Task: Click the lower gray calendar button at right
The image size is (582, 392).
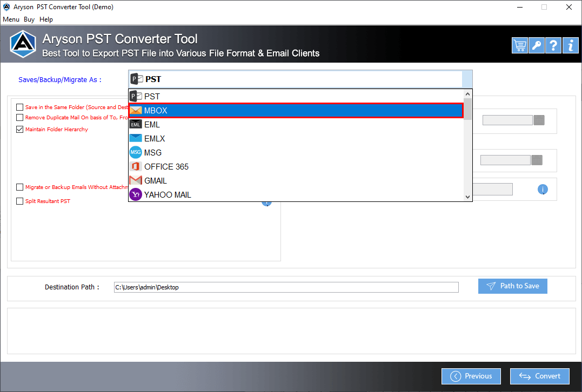Action: pos(537,160)
